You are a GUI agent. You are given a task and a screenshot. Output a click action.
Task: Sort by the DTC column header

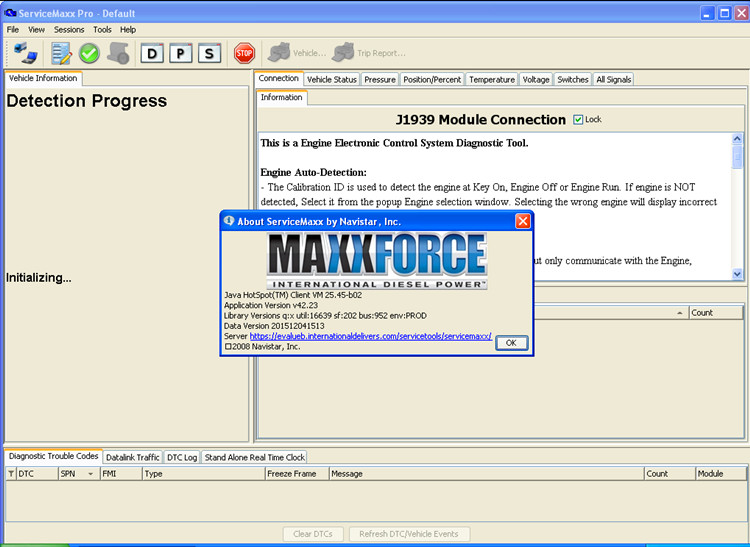coord(37,474)
